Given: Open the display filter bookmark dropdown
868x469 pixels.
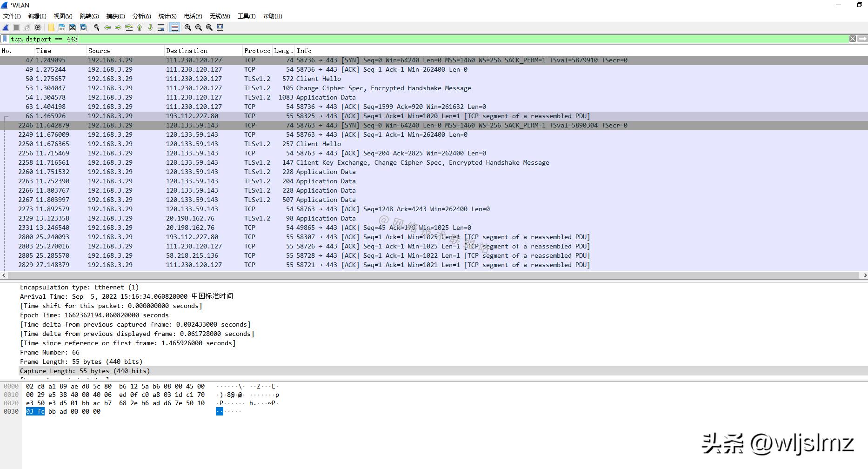Looking at the screenshot, I should click(x=5, y=39).
